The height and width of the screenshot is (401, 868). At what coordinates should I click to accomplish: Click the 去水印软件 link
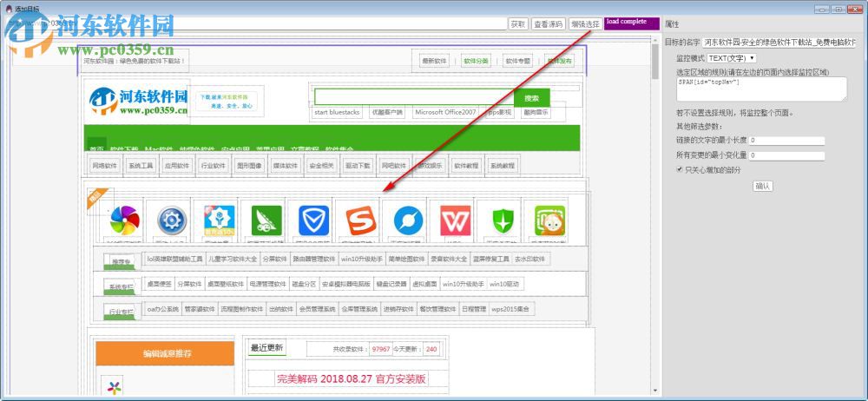coord(530,259)
